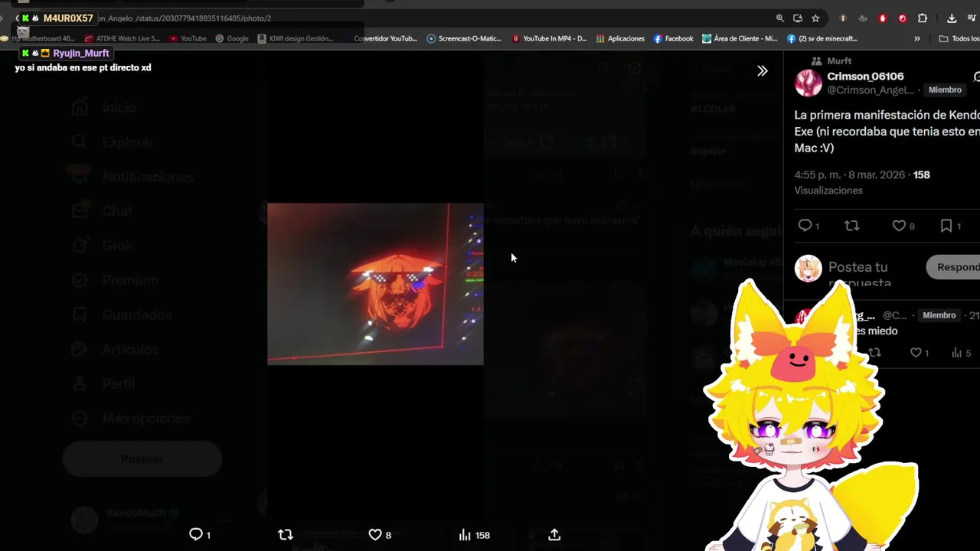Screen dimensions: 980x551
Task: Open the sv de minecraft bookmark
Action: point(822,38)
